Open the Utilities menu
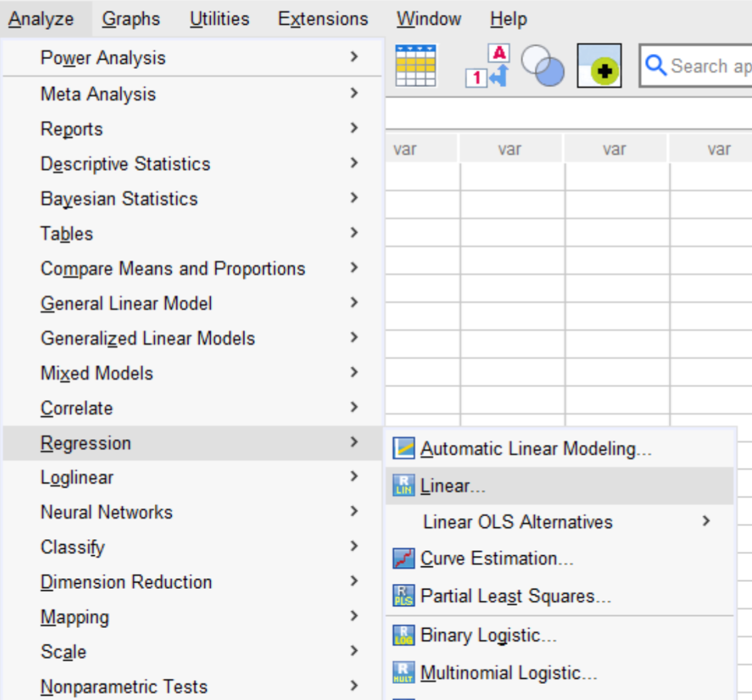The width and height of the screenshot is (752, 700). click(x=219, y=19)
